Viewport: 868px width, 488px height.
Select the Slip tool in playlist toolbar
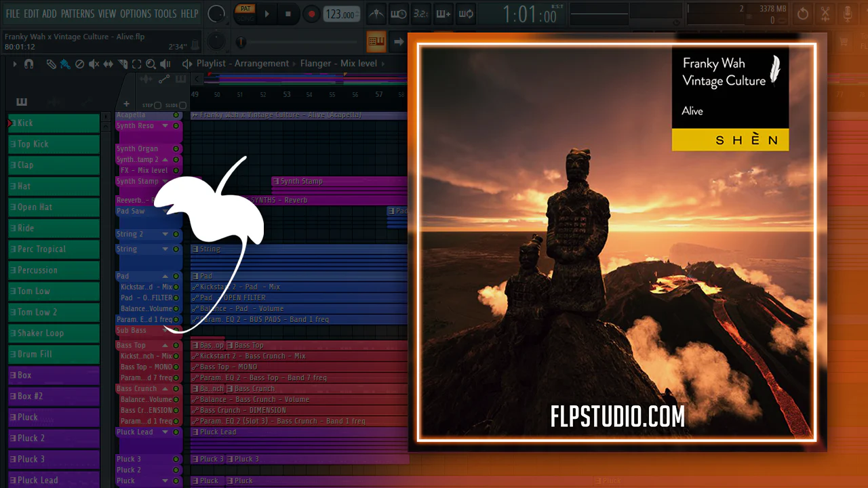[x=108, y=64]
